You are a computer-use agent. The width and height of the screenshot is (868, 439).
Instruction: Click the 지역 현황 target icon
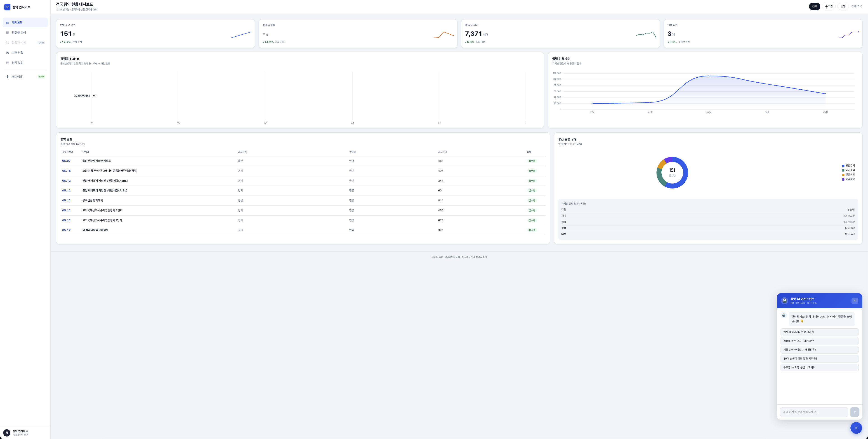point(7,53)
